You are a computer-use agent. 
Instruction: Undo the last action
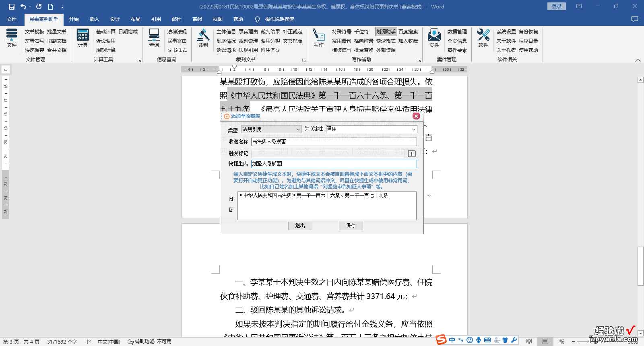(23, 6)
